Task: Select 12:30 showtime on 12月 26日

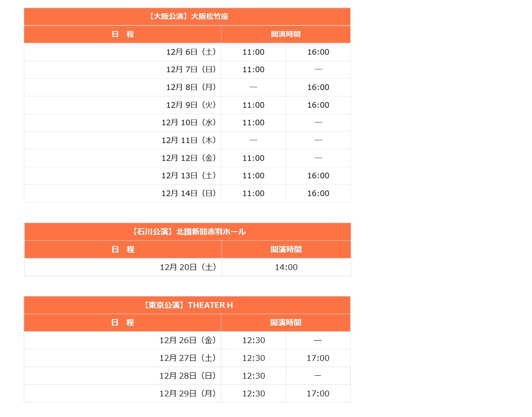Action: click(254, 341)
